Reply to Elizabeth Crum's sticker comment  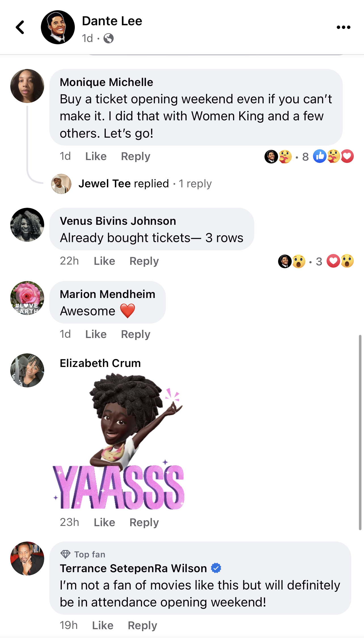coord(144,522)
